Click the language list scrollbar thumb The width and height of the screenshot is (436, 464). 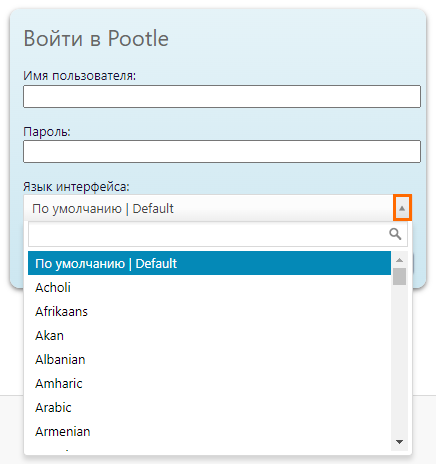click(399, 276)
